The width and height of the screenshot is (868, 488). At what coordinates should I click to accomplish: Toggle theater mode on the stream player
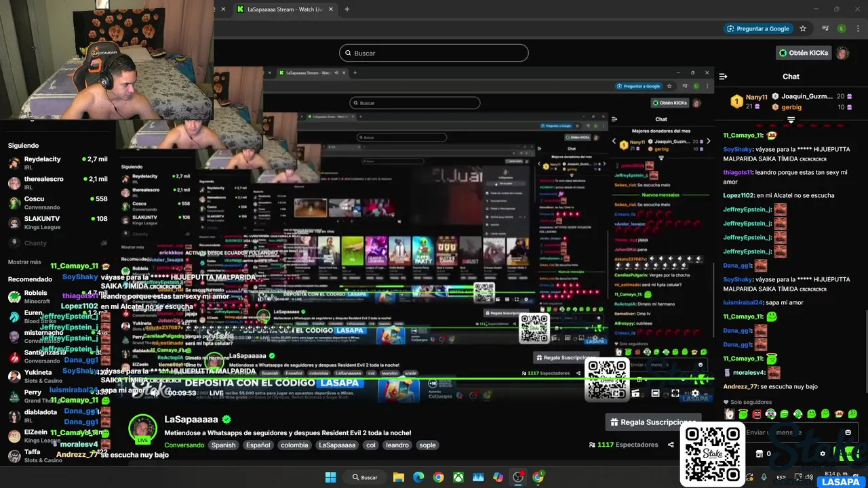tap(655, 393)
